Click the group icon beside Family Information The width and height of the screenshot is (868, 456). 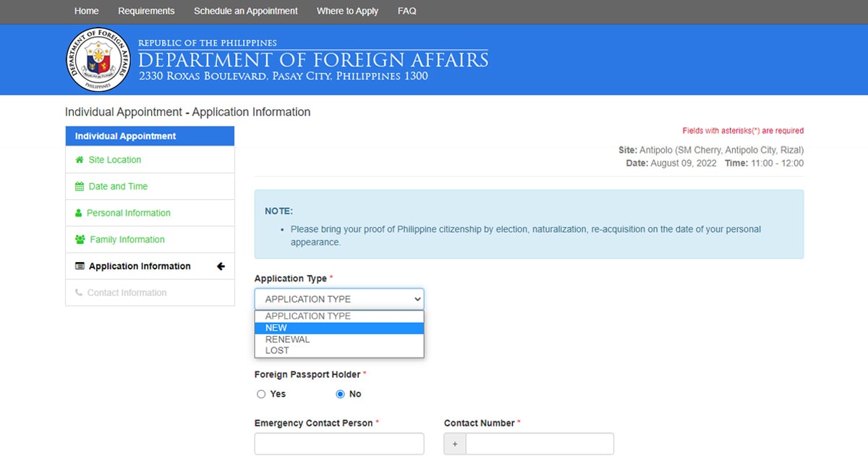coord(81,239)
